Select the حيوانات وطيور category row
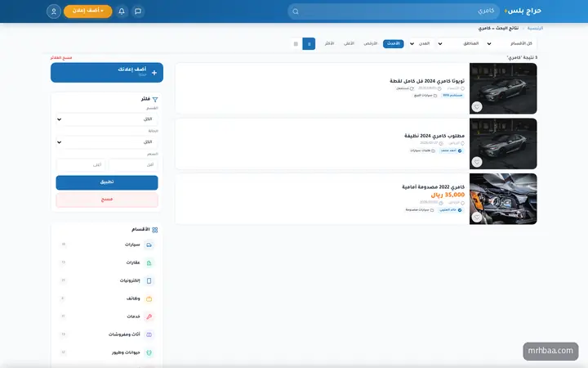588x368 pixels. (x=107, y=352)
